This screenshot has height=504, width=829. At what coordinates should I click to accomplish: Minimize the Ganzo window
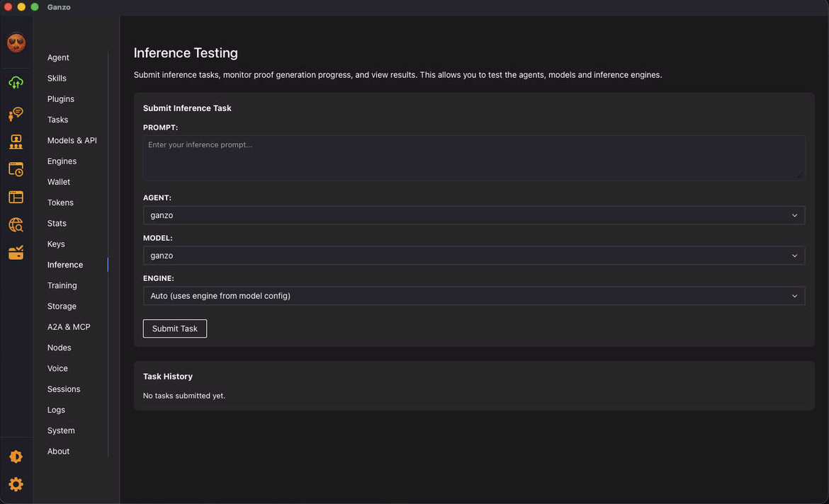pyautogui.click(x=21, y=7)
